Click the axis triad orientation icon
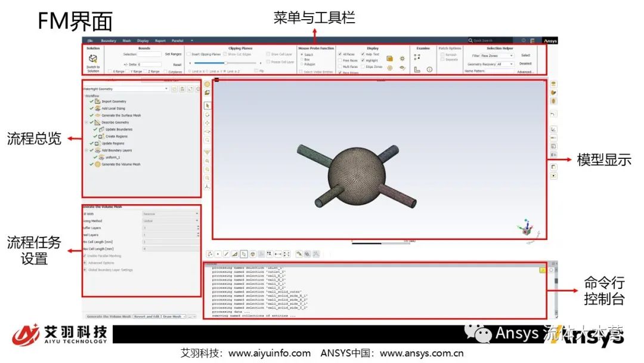This screenshot has width=644, height=363. [208, 187]
